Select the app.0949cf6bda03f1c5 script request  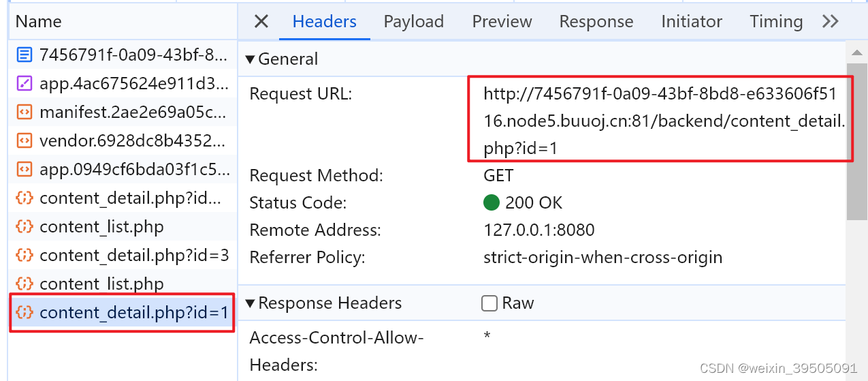point(123,169)
